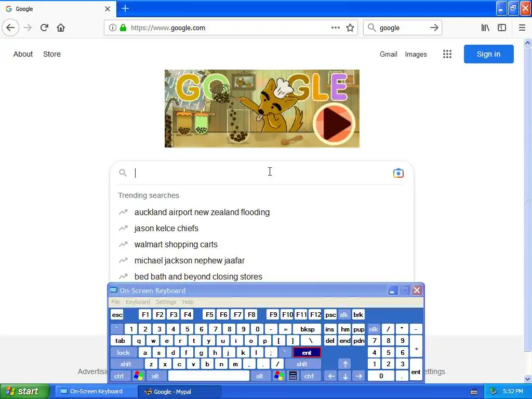Image resolution: width=532 pixels, height=399 pixels.
Task: Open the browser hamburger menu
Action: point(522,28)
